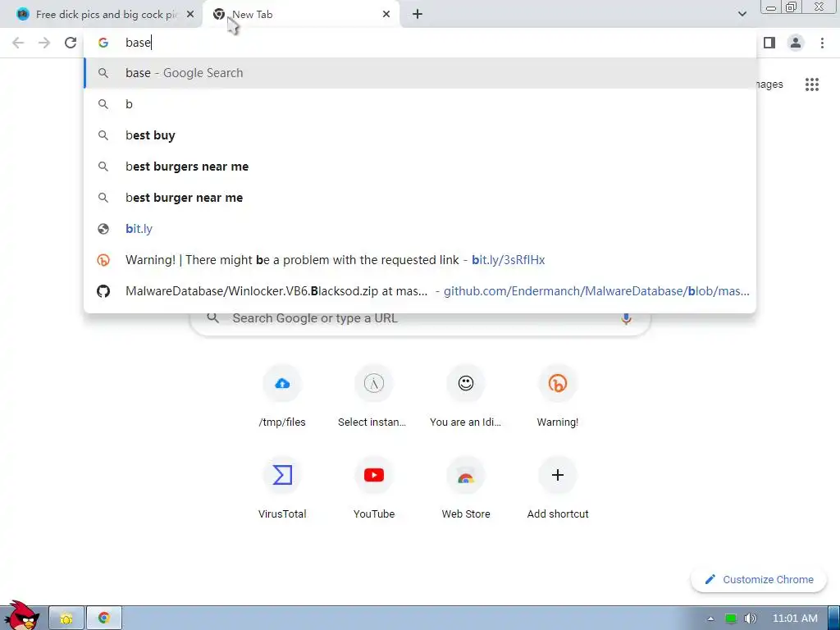Click Add shortcut plus icon
Image resolution: width=840 pixels, height=630 pixels.
[558, 475]
